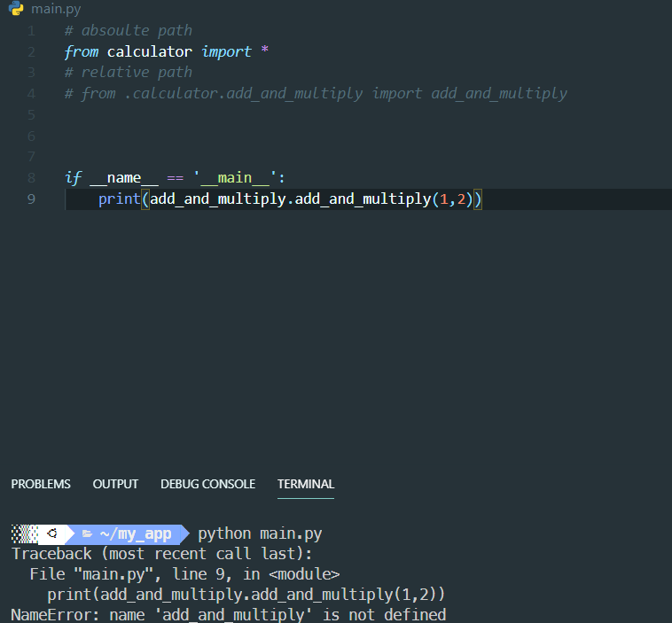Click the commented relative import on line 4
The width and height of the screenshot is (672, 623).
coord(315,93)
